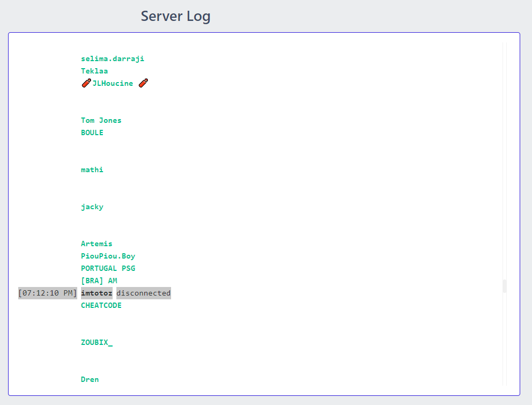Select the PiouPiou.Boy username
Image resolution: width=532 pixels, height=405 pixels.
pos(108,256)
